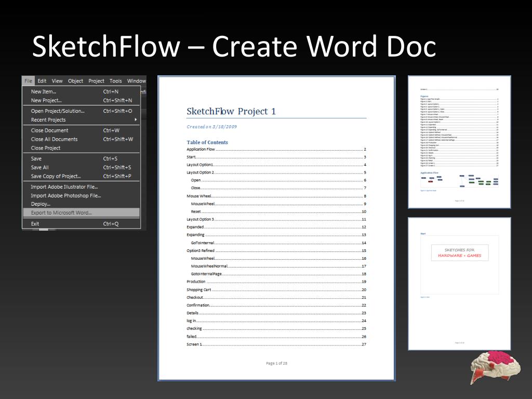
Task: Open the Project menu in the menu bar
Action: coord(96,81)
